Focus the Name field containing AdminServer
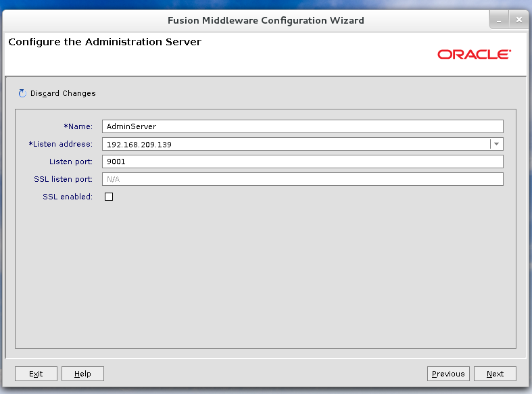532x394 pixels. [x=303, y=126]
